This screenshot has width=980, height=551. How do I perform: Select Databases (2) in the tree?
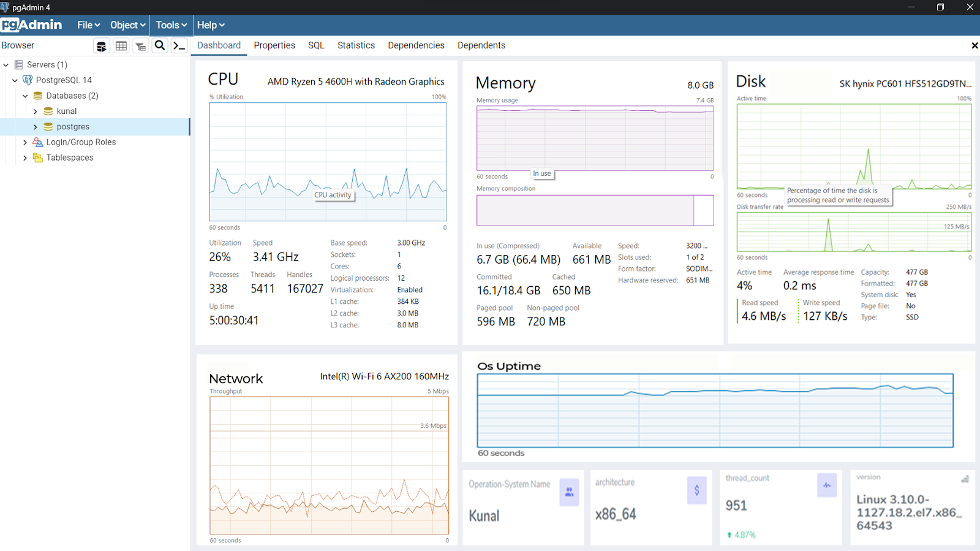click(72, 96)
